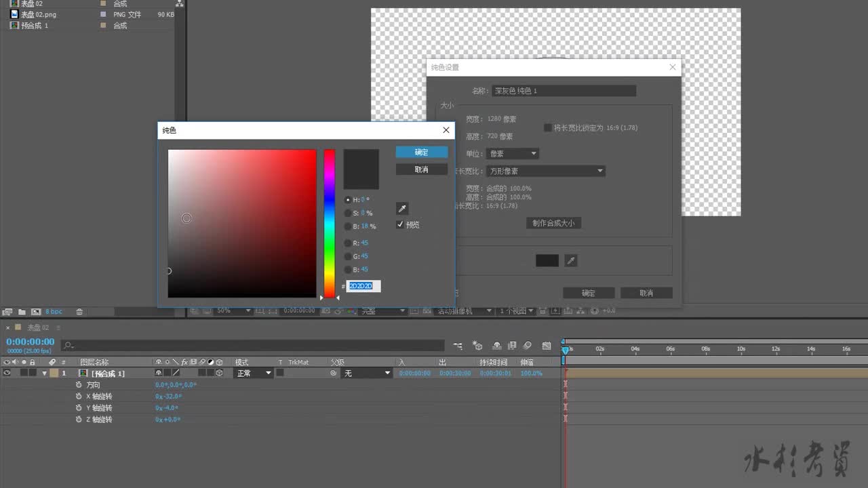Viewport: 868px width, 488px height.
Task: Click stopwatch for Z 轴旋转
Action: pyautogui.click(x=79, y=419)
